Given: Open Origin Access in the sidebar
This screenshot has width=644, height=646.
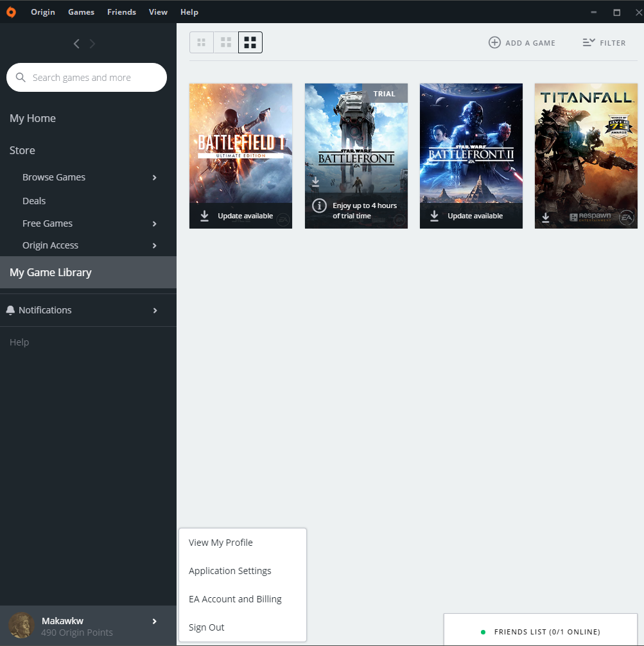Looking at the screenshot, I should coord(50,245).
